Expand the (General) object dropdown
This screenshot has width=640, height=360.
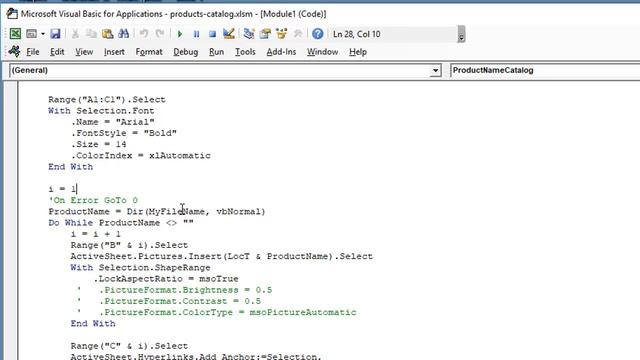point(436,71)
